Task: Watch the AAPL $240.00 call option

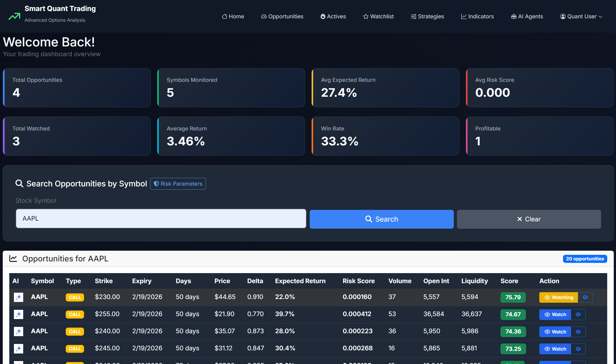Action: click(x=555, y=332)
